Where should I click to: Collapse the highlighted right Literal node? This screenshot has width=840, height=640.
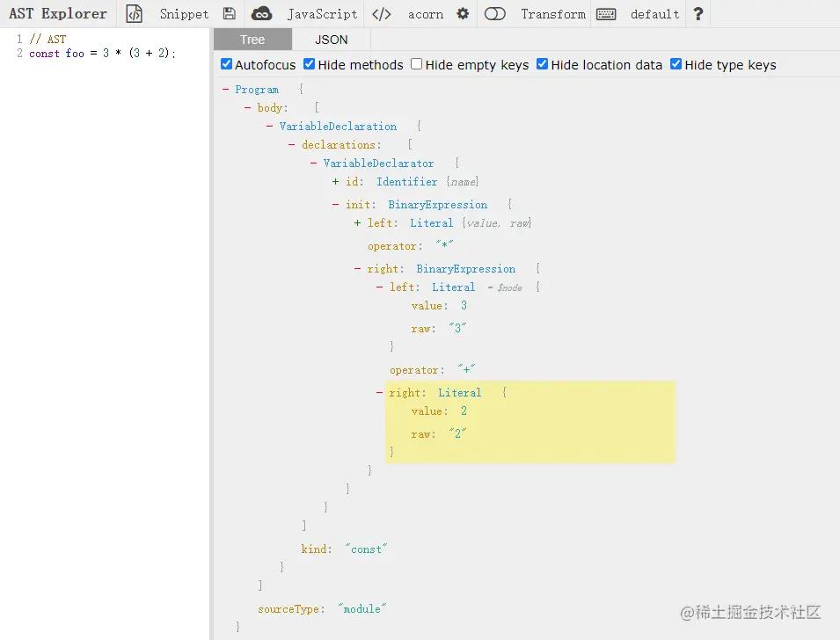tap(379, 393)
